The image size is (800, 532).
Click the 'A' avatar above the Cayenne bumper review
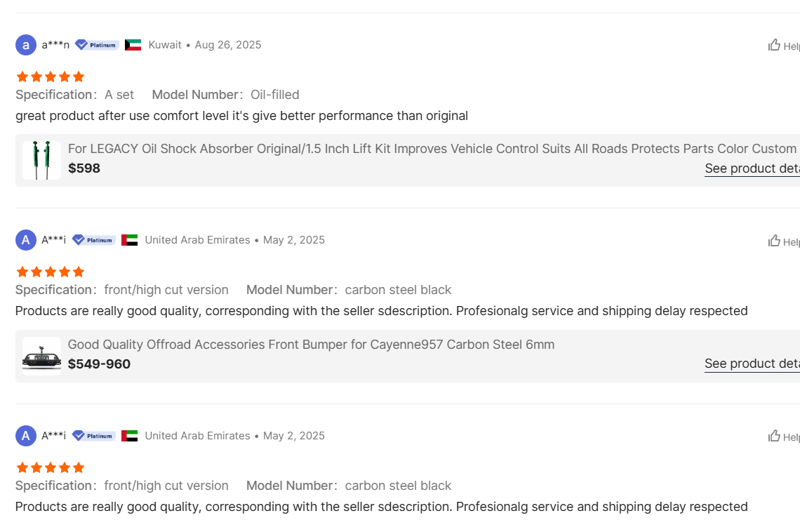pos(26,240)
